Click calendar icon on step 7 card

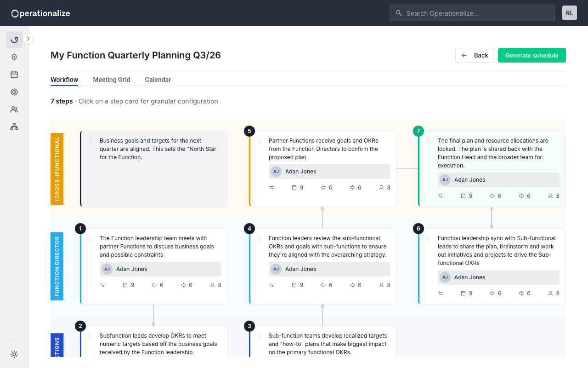(x=464, y=196)
